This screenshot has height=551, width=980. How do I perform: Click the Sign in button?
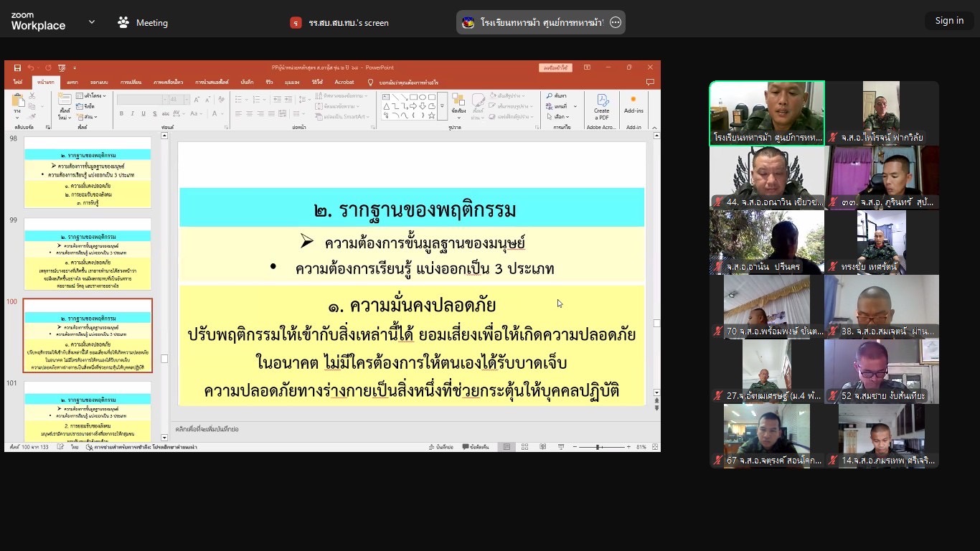[948, 21]
